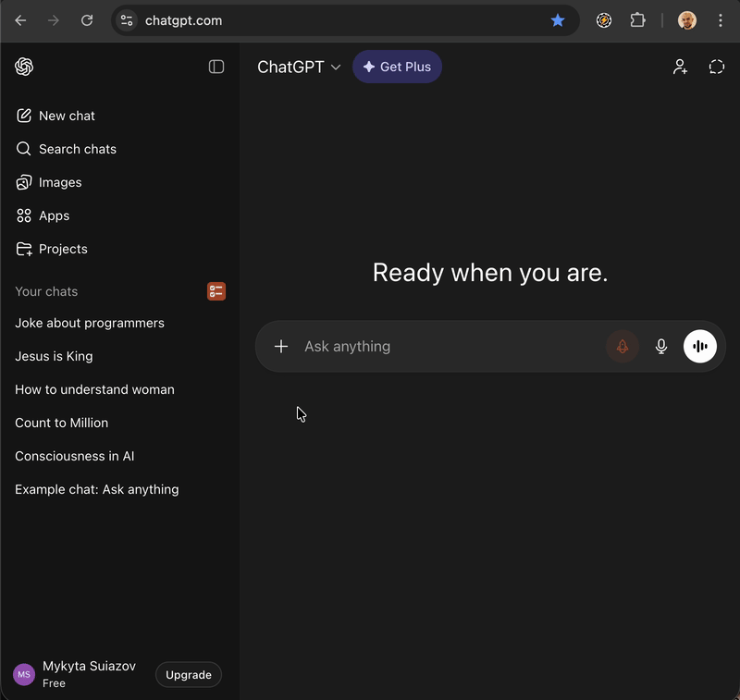The height and width of the screenshot is (700, 740).
Task: Start a New chat from the sidebar
Action: coord(66,115)
